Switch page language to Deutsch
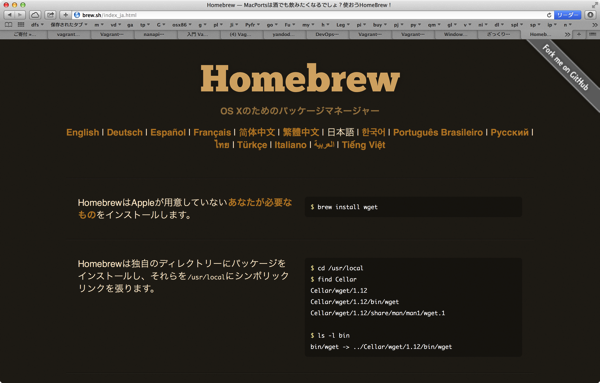 coord(125,132)
